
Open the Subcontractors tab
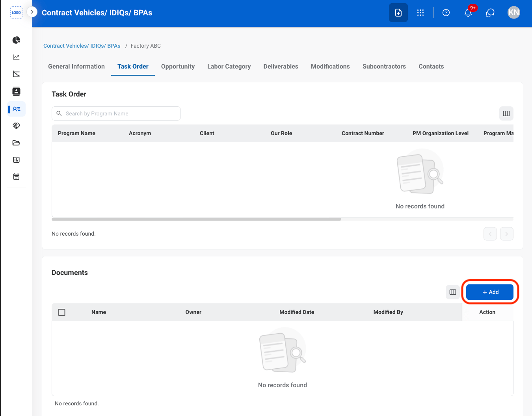[384, 67]
